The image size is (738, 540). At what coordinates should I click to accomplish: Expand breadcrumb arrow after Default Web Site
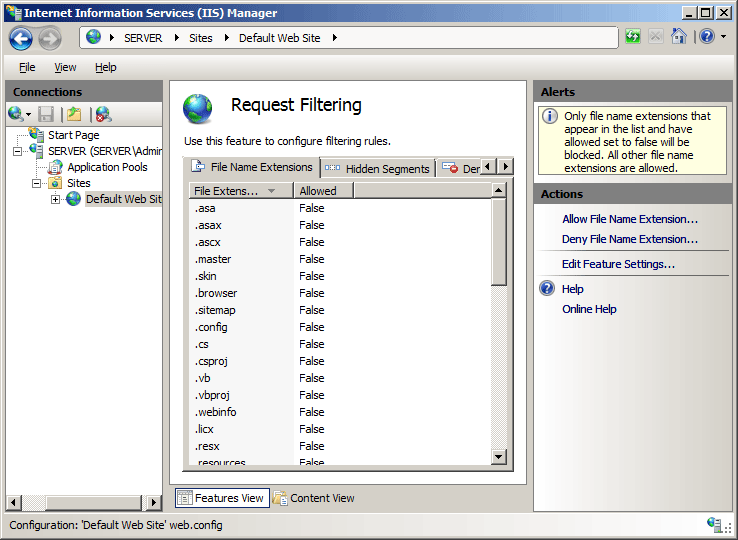point(335,38)
